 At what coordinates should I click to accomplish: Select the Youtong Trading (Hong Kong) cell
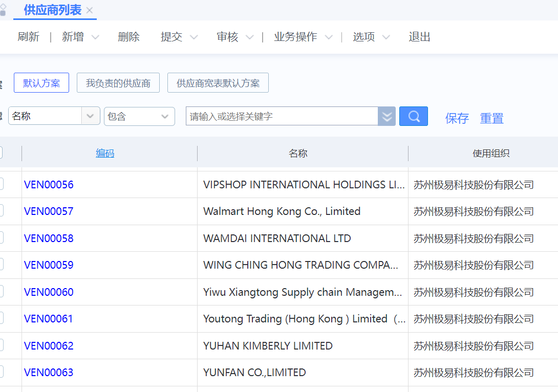click(x=304, y=319)
